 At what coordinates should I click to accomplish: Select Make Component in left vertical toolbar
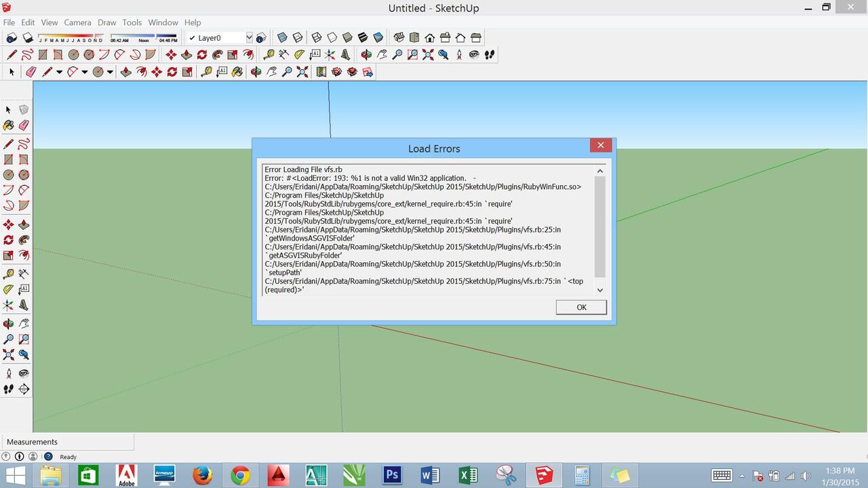24,109
